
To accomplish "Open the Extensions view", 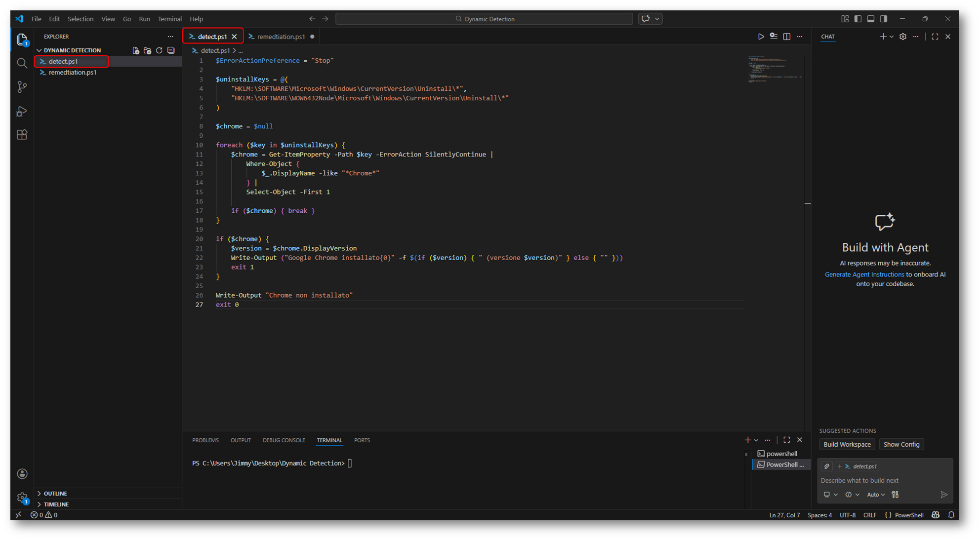I will tap(22, 135).
